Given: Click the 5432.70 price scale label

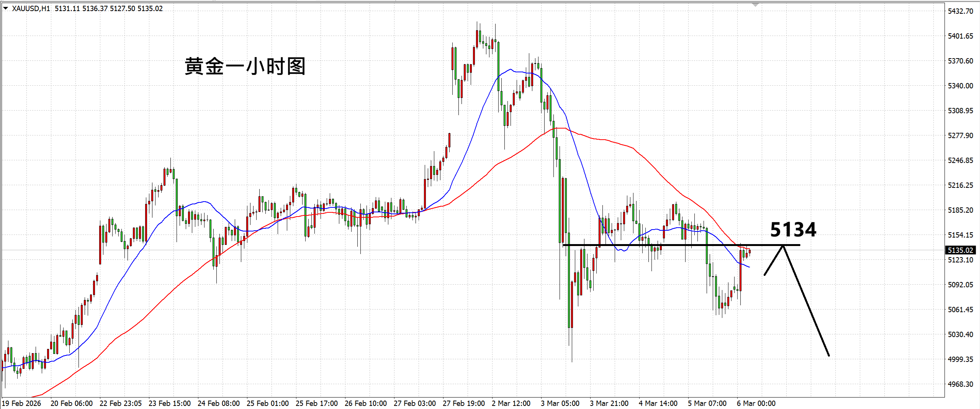Looking at the screenshot, I should [x=960, y=11].
